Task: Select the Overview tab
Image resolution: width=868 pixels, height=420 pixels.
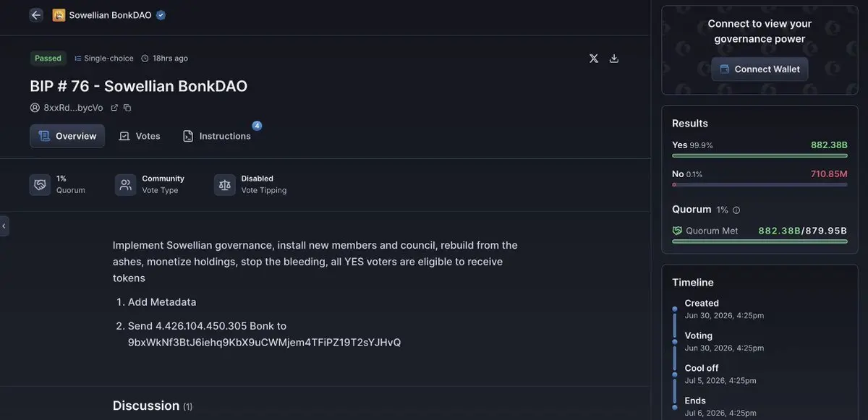Action: tap(67, 136)
